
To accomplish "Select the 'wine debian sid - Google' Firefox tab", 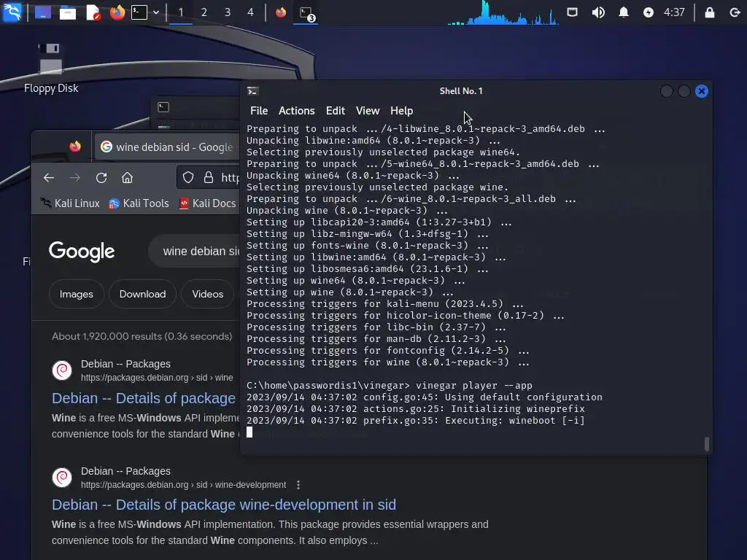I will [168, 147].
